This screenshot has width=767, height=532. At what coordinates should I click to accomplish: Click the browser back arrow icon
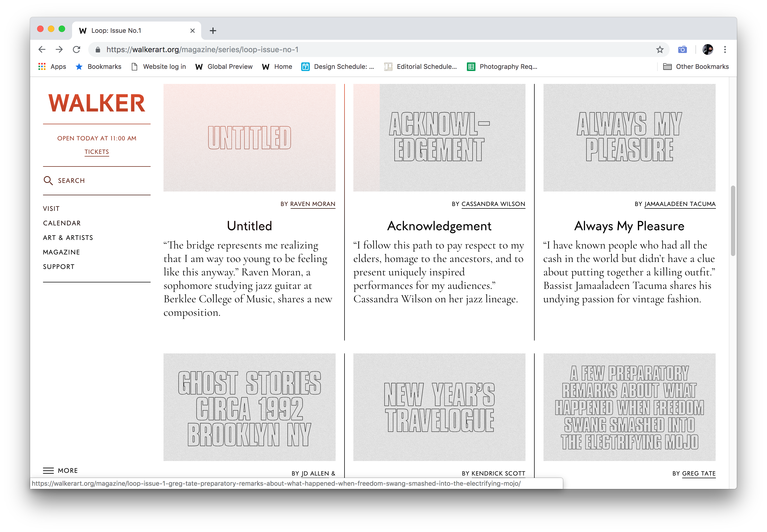[x=42, y=50]
